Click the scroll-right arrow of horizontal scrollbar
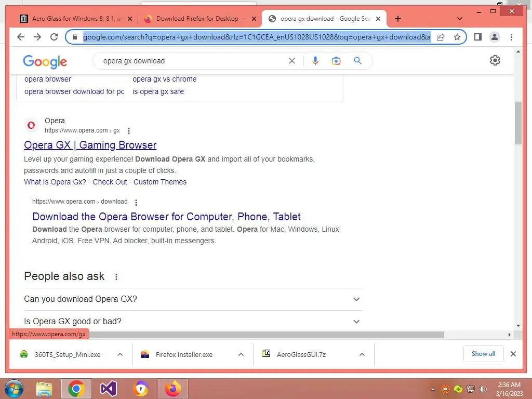The height and width of the screenshot is (399, 532). (x=509, y=335)
